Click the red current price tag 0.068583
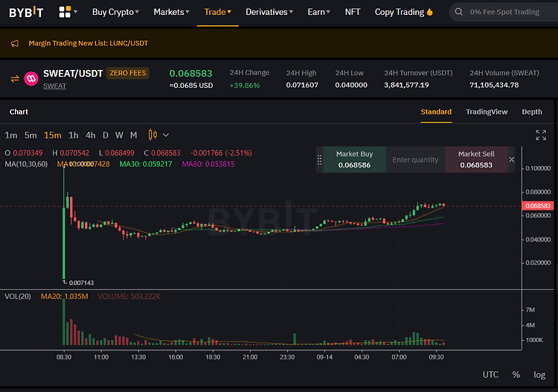 tap(538, 205)
